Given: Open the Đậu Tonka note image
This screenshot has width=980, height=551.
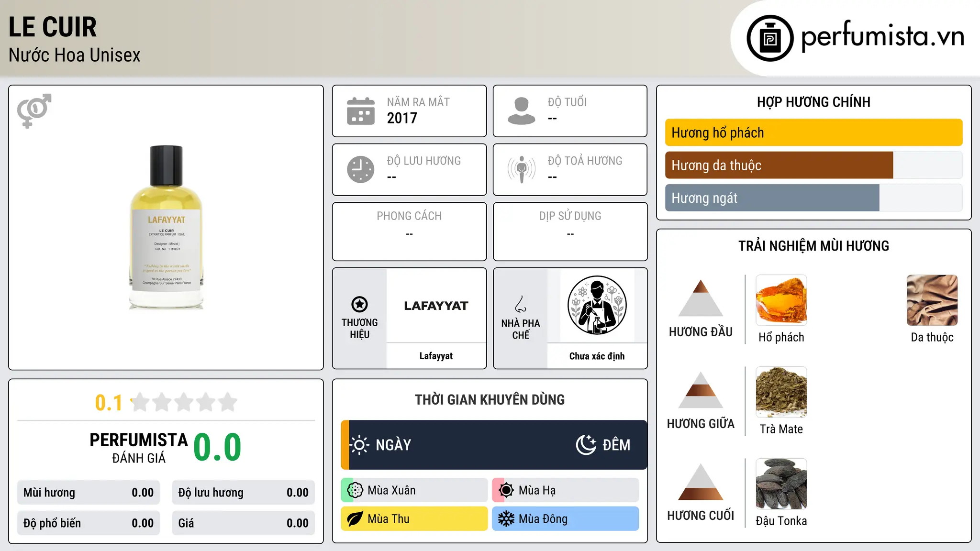Looking at the screenshot, I should pos(781,484).
